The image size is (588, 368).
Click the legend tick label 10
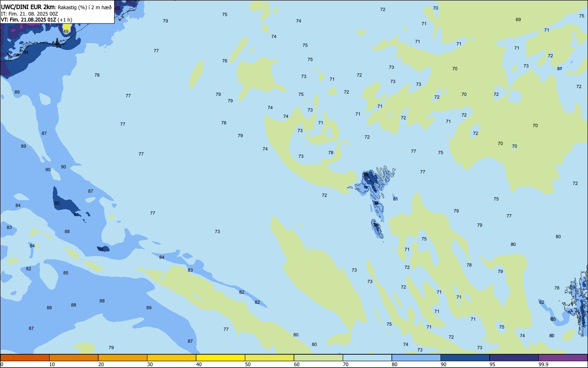(x=52, y=364)
